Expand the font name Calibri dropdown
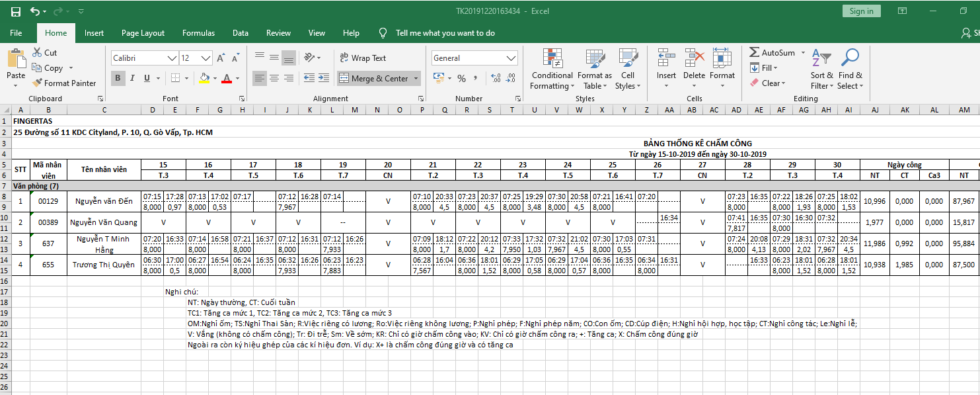The height and width of the screenshot is (395, 980). click(x=171, y=58)
